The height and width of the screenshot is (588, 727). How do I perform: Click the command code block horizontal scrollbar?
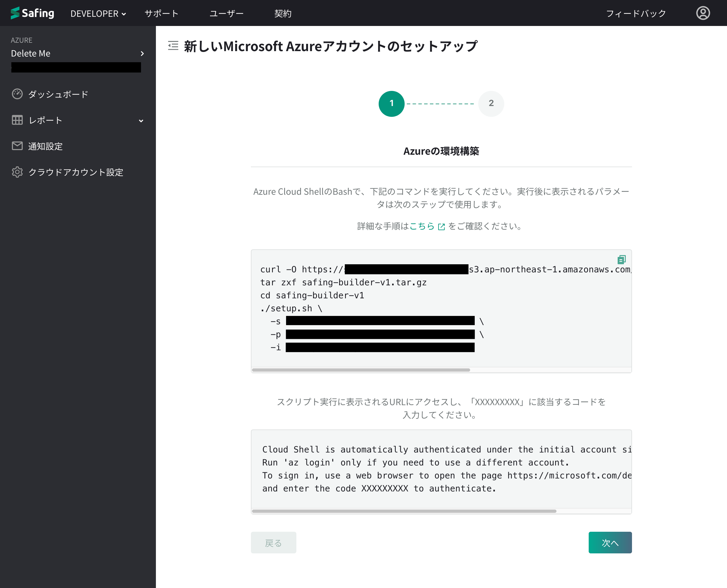point(361,370)
